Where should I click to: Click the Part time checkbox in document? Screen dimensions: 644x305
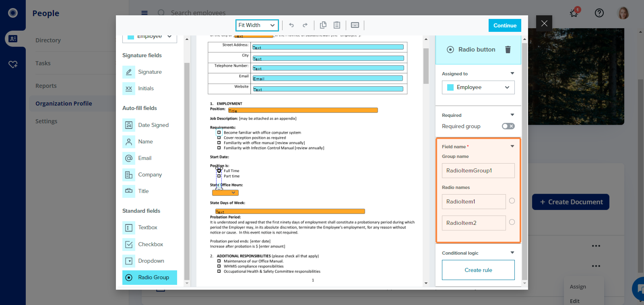coord(219,176)
